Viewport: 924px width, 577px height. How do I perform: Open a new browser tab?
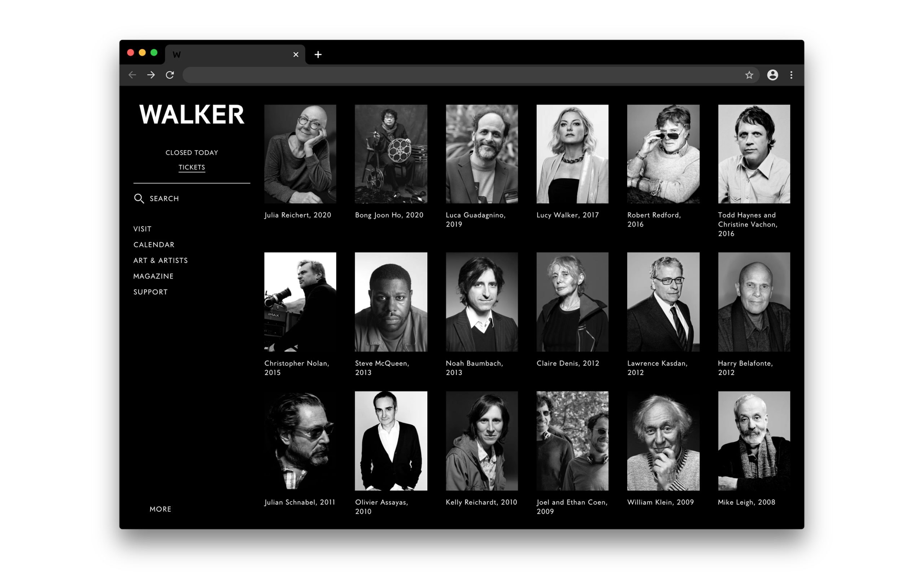pyautogui.click(x=318, y=54)
